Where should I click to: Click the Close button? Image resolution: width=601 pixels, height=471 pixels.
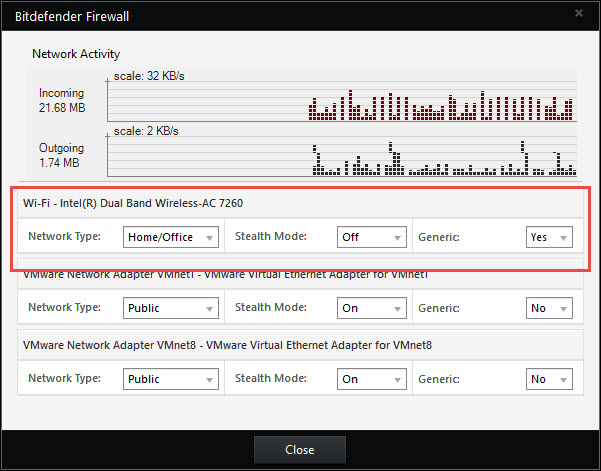click(x=300, y=450)
